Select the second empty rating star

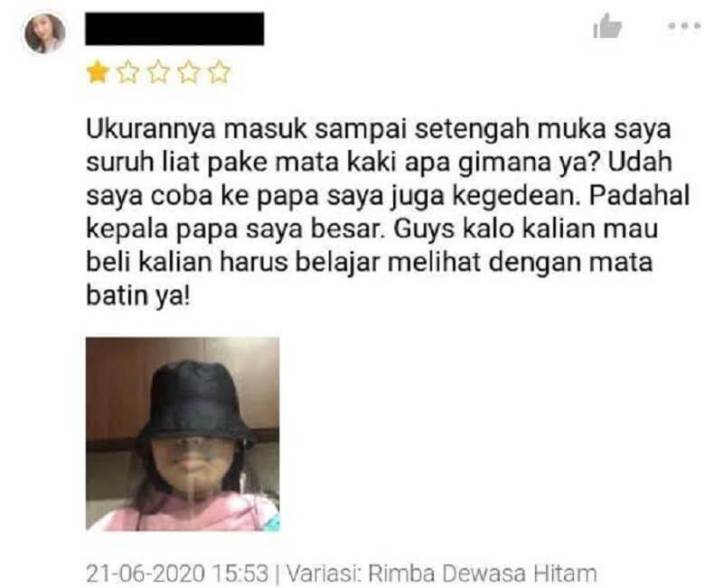127,73
